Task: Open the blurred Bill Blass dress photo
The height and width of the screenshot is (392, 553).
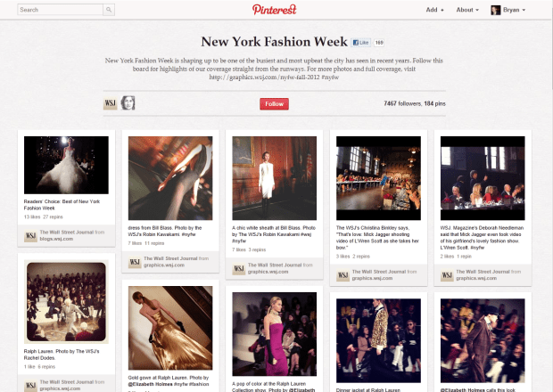Action: 170,178
